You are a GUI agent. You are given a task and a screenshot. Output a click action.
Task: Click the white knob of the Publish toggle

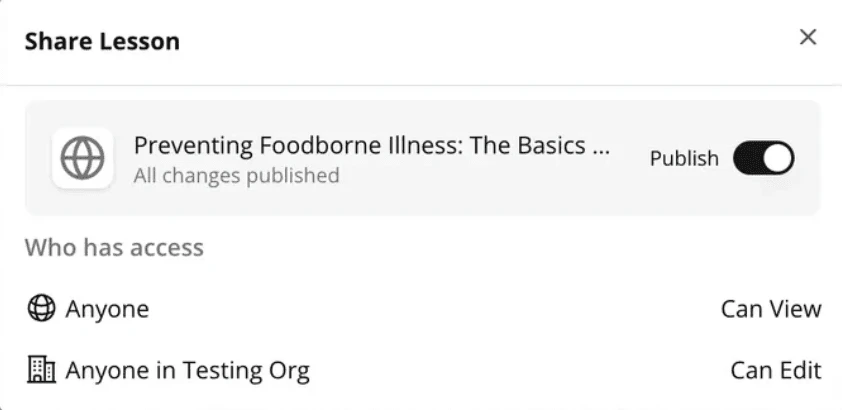point(778,158)
